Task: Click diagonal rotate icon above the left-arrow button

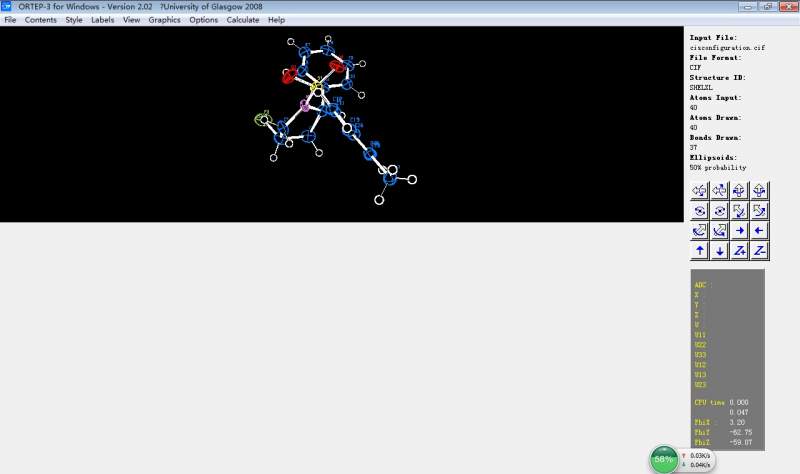Action: (x=759, y=210)
